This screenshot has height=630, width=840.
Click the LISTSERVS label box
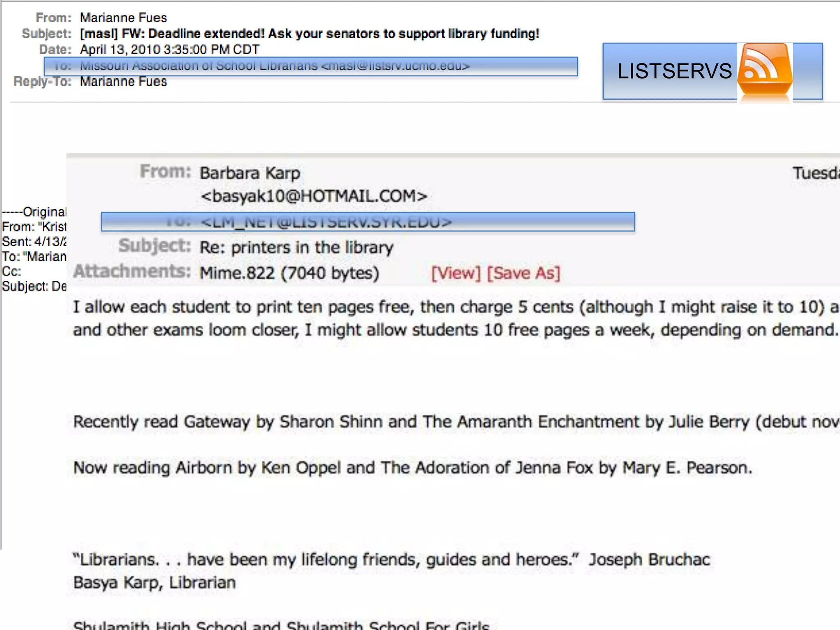(x=674, y=71)
